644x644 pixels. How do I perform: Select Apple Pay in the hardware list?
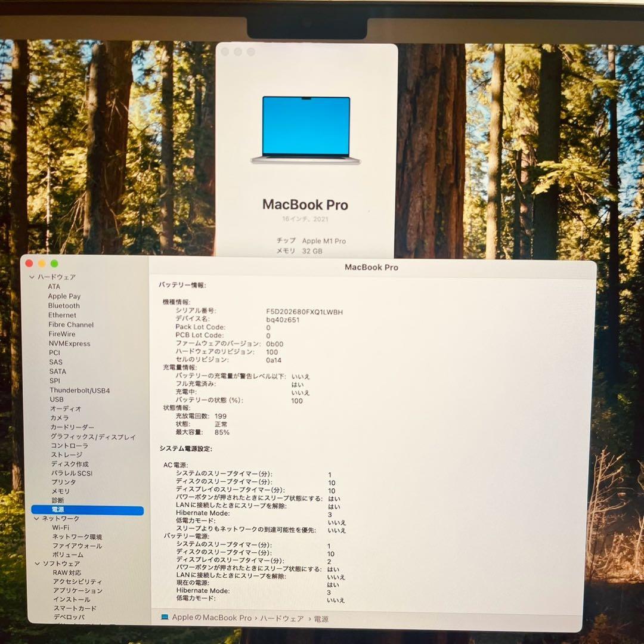64,296
